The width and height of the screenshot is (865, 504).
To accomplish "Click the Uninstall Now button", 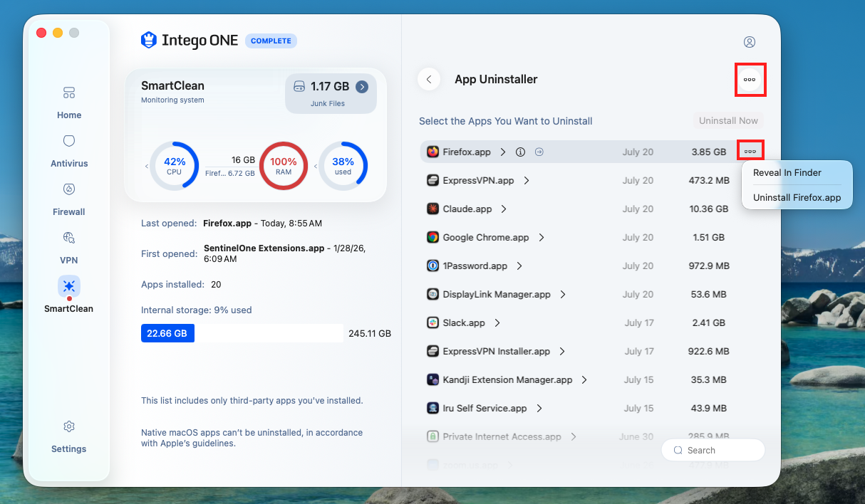I will point(728,120).
